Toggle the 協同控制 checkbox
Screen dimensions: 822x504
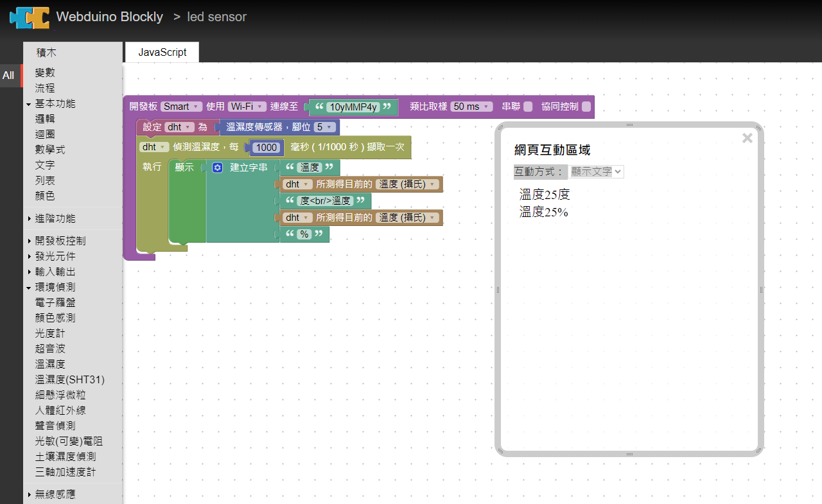[x=586, y=107]
